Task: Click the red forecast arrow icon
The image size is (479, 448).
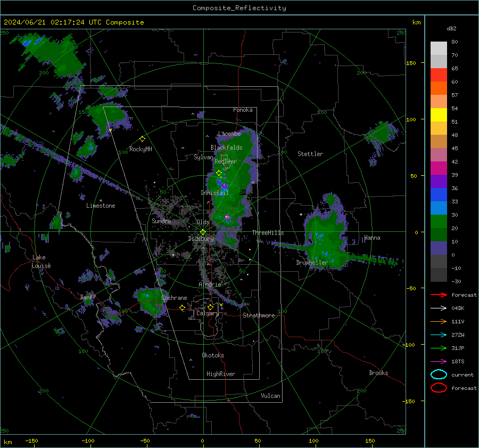Action: point(439,295)
